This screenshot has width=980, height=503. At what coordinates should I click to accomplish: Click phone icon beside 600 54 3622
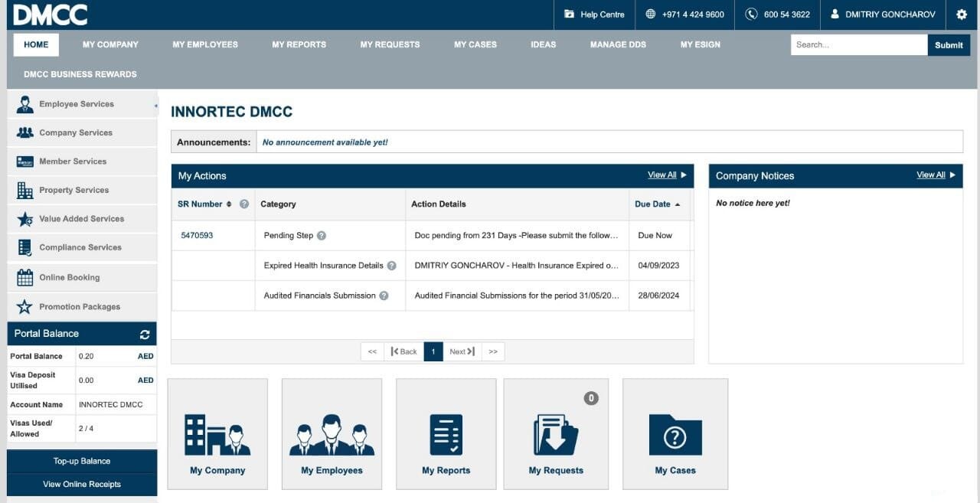click(751, 15)
